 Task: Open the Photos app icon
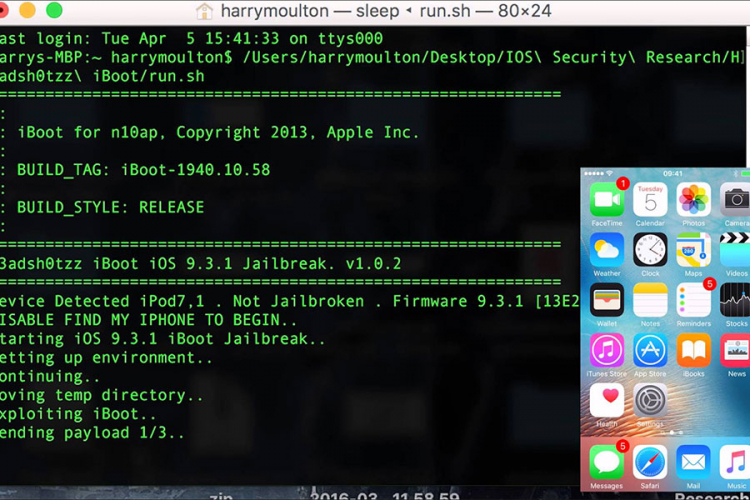click(694, 200)
